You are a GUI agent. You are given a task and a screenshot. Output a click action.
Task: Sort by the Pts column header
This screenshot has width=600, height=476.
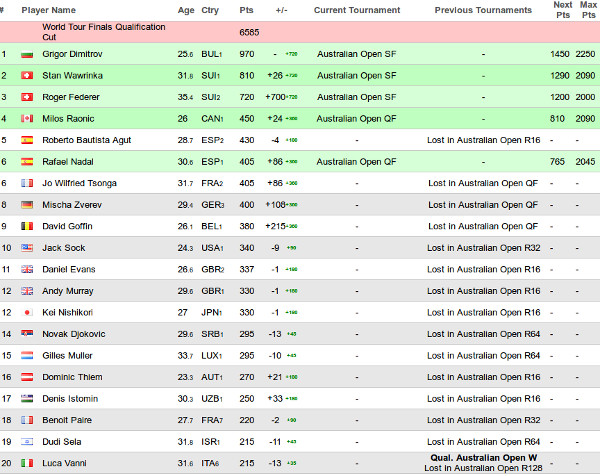click(247, 10)
